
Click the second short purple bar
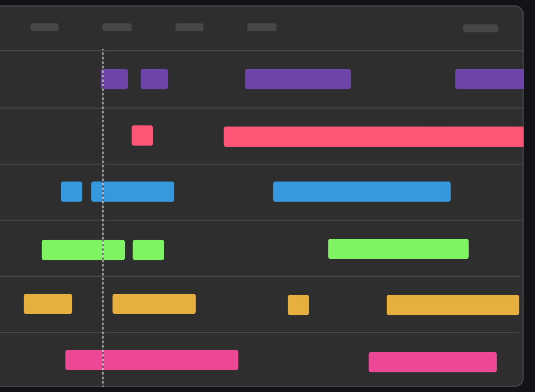pyautogui.click(x=154, y=79)
